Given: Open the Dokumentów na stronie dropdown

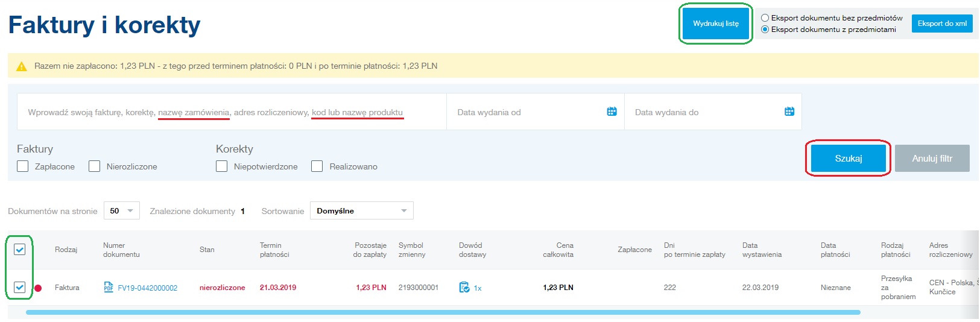Looking at the screenshot, I should pos(121,211).
